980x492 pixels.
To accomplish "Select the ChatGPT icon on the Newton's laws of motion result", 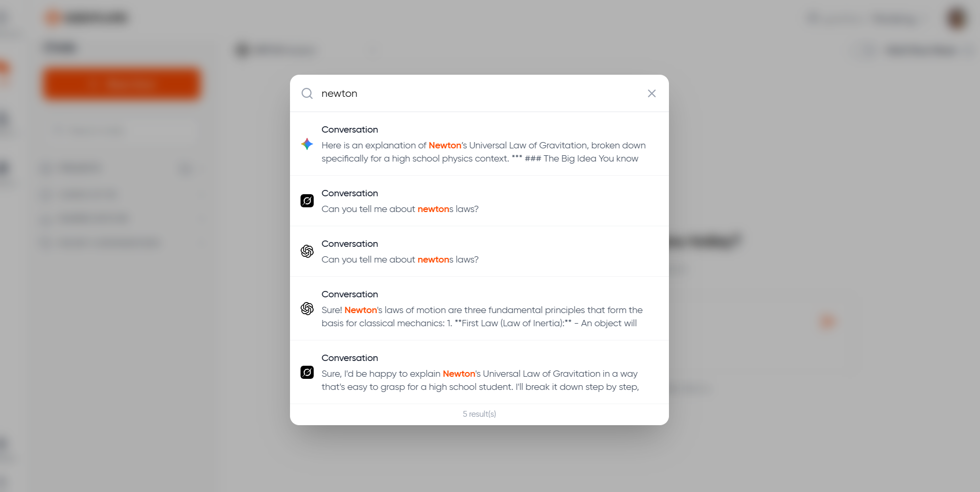I will point(307,309).
